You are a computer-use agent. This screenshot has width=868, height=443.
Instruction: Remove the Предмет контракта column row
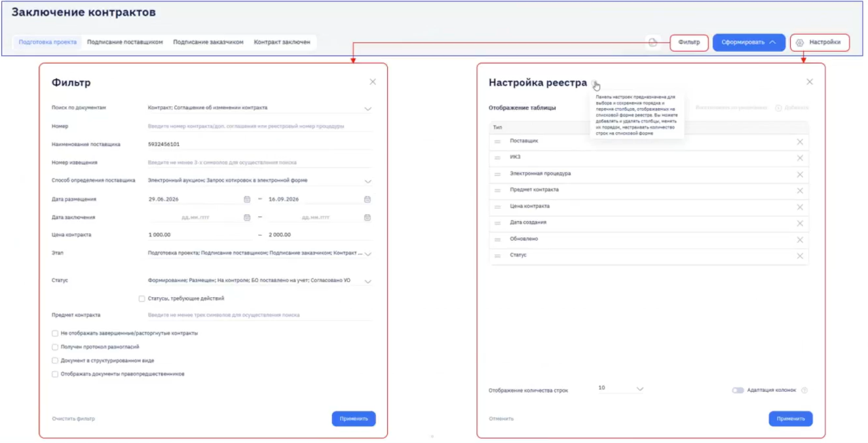(x=800, y=191)
